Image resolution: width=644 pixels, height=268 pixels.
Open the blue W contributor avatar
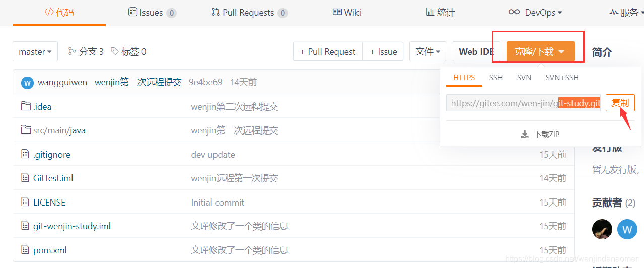pos(627,229)
